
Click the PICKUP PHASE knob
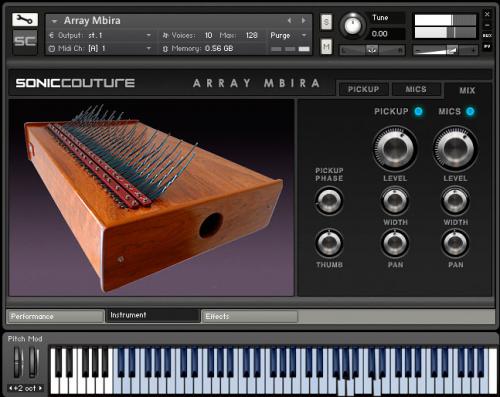(x=329, y=200)
